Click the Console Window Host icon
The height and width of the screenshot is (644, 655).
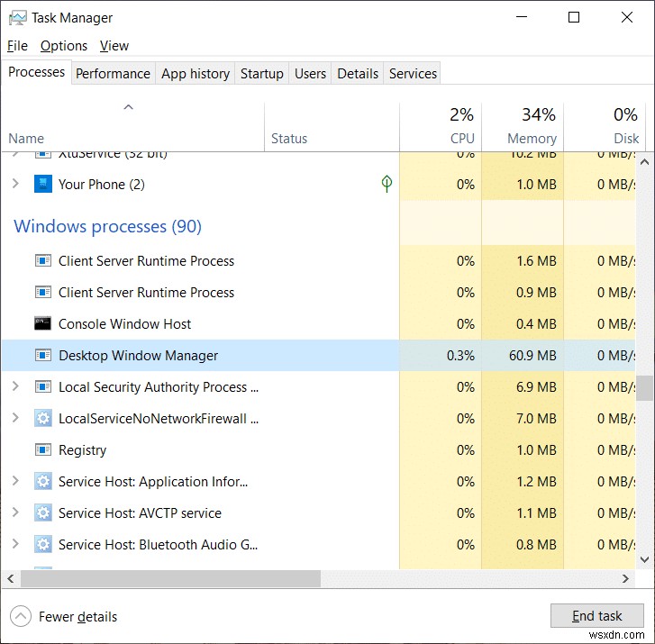pos(43,323)
